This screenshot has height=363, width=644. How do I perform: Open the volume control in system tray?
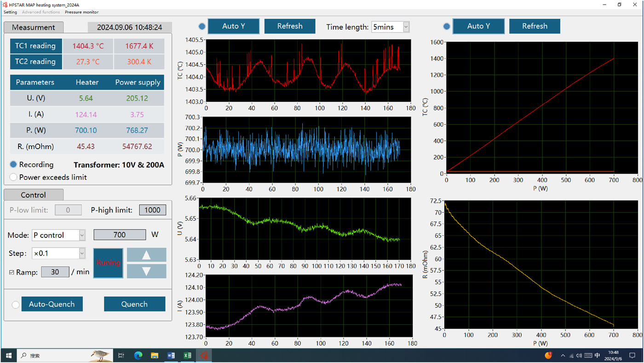click(x=579, y=356)
